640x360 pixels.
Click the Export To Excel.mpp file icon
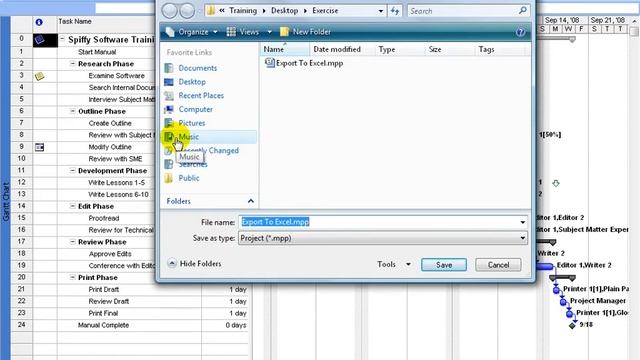coord(269,63)
